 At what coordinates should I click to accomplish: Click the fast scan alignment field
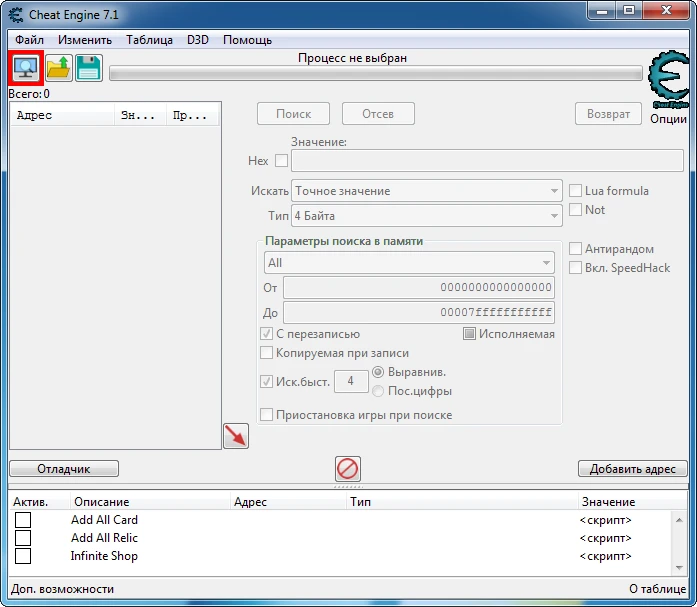coord(351,381)
